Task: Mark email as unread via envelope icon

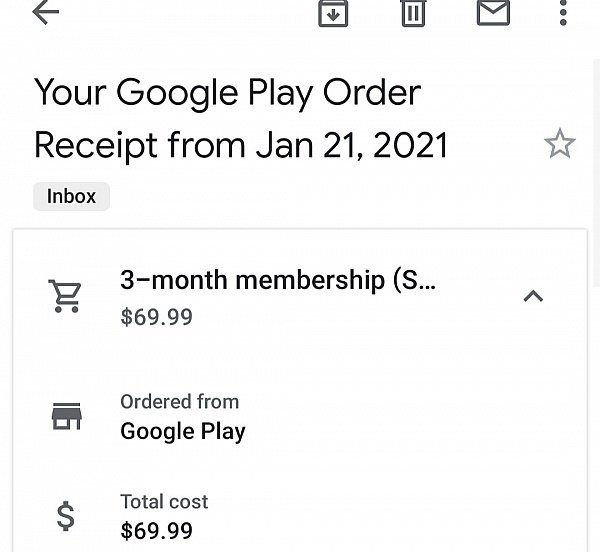Action: point(493,12)
